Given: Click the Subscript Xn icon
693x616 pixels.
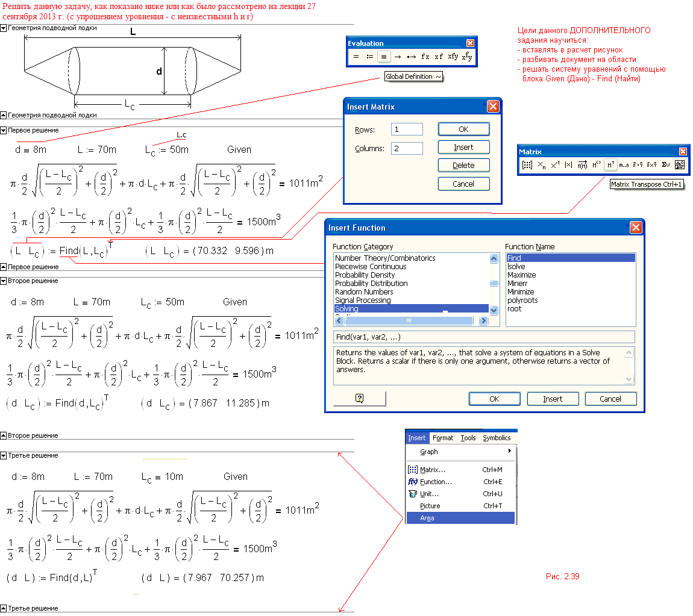Looking at the screenshot, I should 541,165.
